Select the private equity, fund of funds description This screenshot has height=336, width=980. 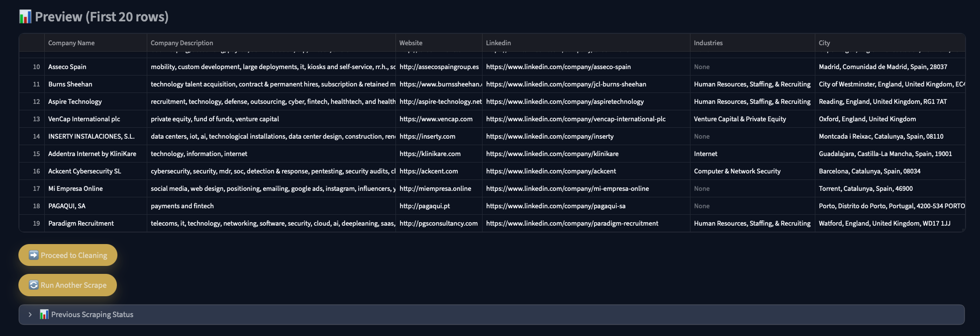pyautogui.click(x=271, y=119)
